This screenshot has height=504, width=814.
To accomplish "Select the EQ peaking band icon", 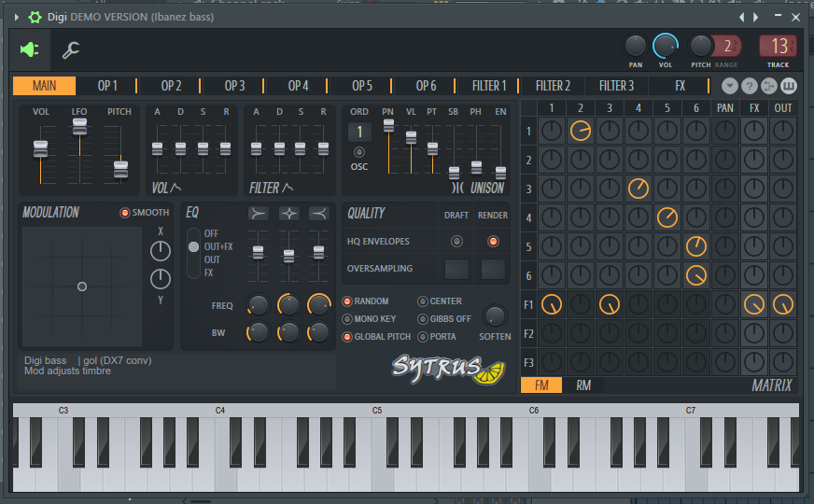I will pos(288,214).
